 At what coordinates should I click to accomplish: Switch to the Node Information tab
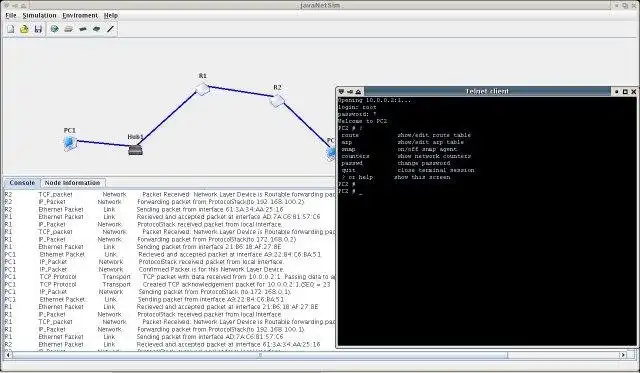click(72, 183)
